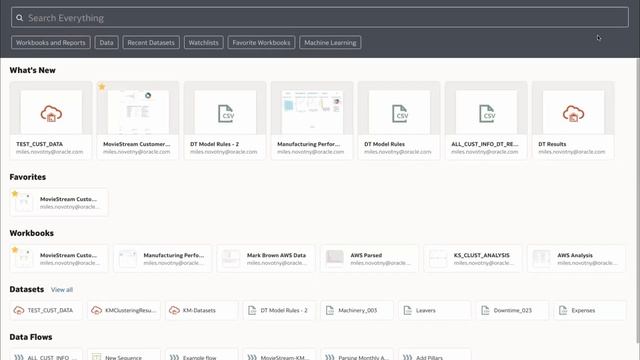Image resolution: width=640 pixels, height=360 pixels.
Task: Open MovieStream Custo... workbook in Workbooks
Action: click(x=59, y=258)
